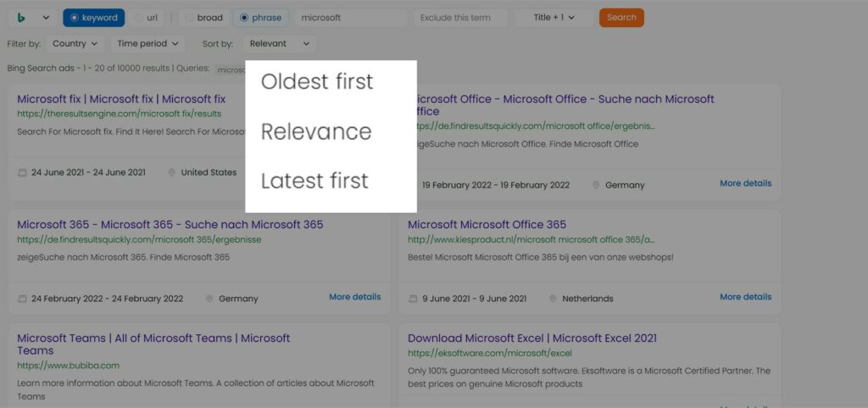Expand the Time period filter dropdown
This screenshot has height=408, width=868.
pyautogui.click(x=147, y=44)
